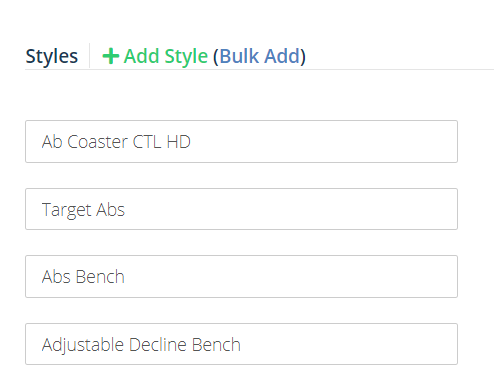
Task: Click empty right area of Abs Bench field
Action: pyautogui.click(x=300, y=277)
